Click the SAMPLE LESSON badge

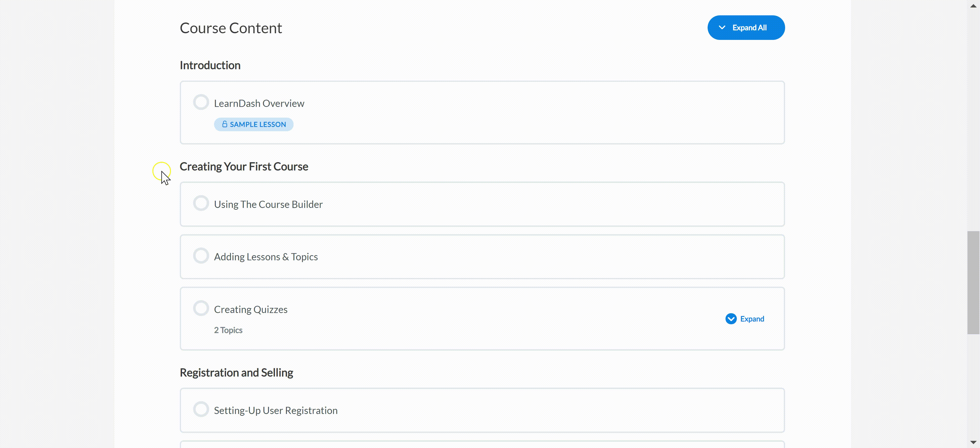pos(253,124)
